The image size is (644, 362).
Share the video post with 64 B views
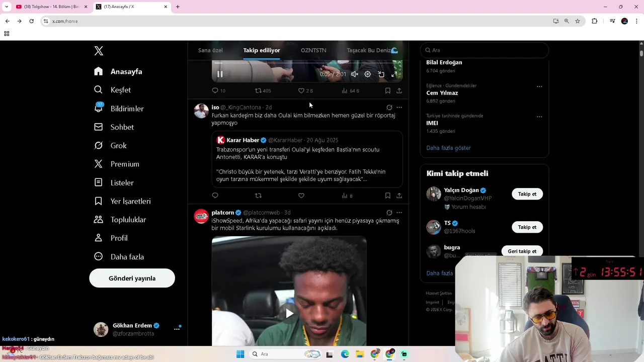[399, 90]
